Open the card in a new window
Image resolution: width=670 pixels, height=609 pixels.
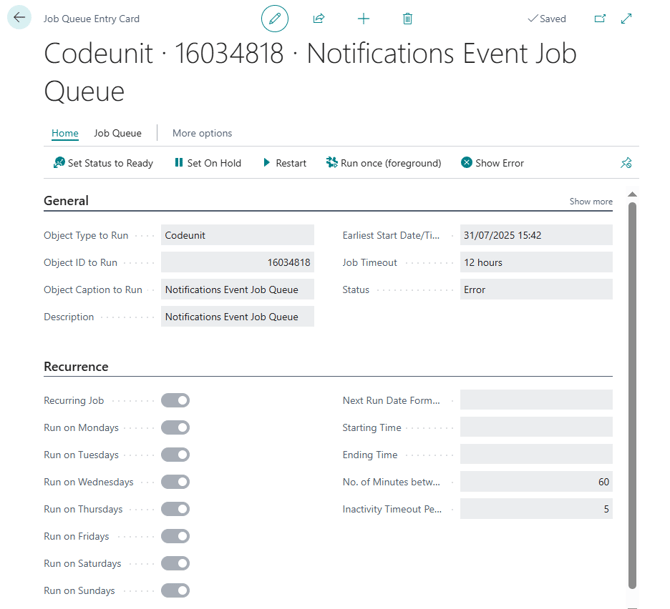pos(599,18)
